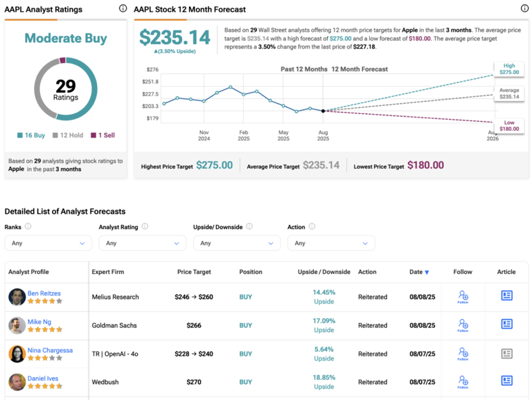532x400 pixels.
Task: Click the $246 → $260 price target cell
Action: [x=194, y=297]
